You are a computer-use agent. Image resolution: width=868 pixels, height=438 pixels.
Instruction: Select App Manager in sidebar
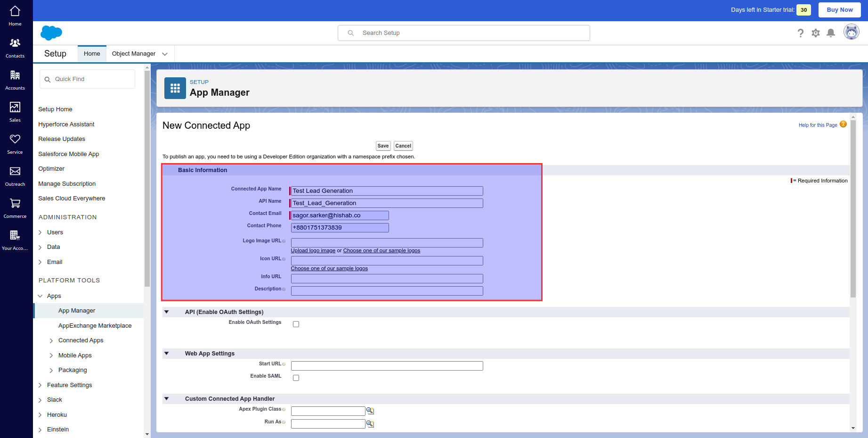click(x=77, y=311)
